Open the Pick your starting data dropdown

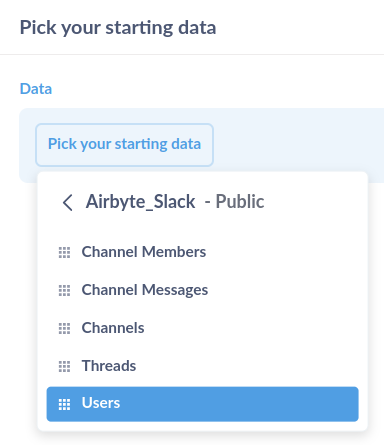(x=124, y=145)
